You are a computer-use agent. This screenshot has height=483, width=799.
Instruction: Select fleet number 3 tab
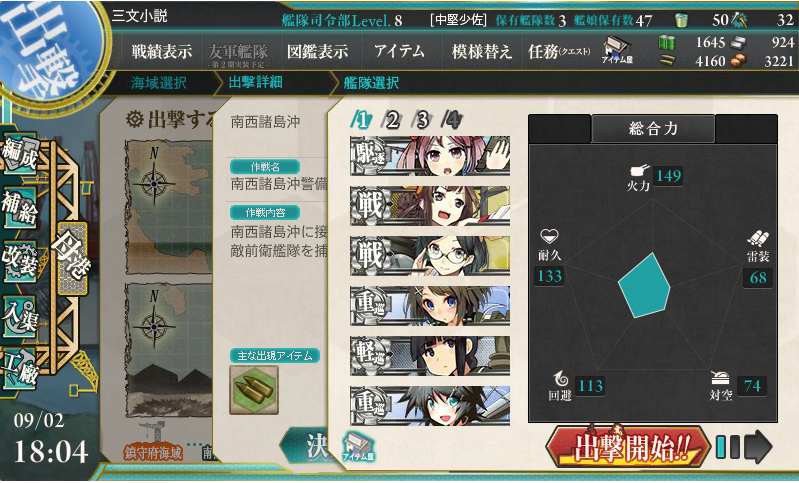click(x=422, y=120)
